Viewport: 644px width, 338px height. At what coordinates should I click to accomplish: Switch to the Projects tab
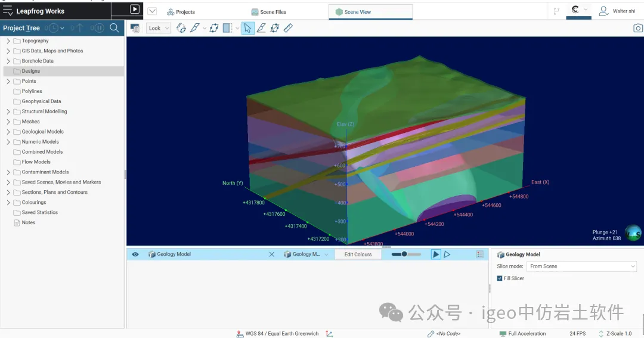pyautogui.click(x=181, y=12)
